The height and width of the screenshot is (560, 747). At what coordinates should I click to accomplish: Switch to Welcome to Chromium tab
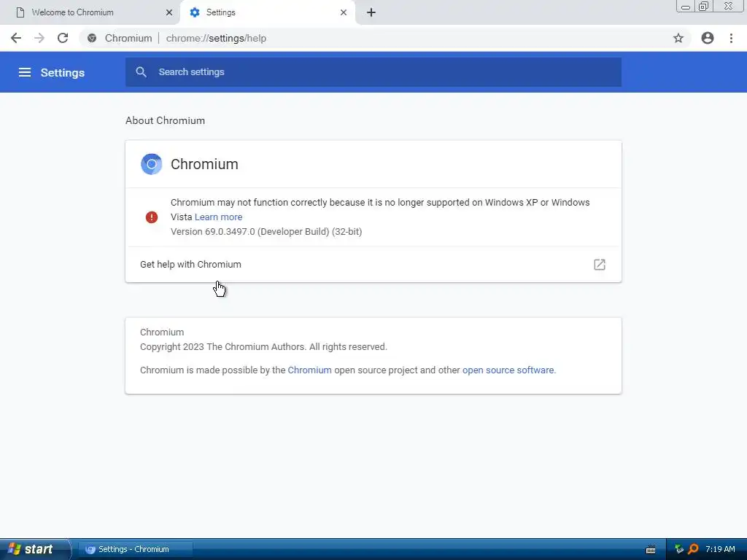[90, 12]
